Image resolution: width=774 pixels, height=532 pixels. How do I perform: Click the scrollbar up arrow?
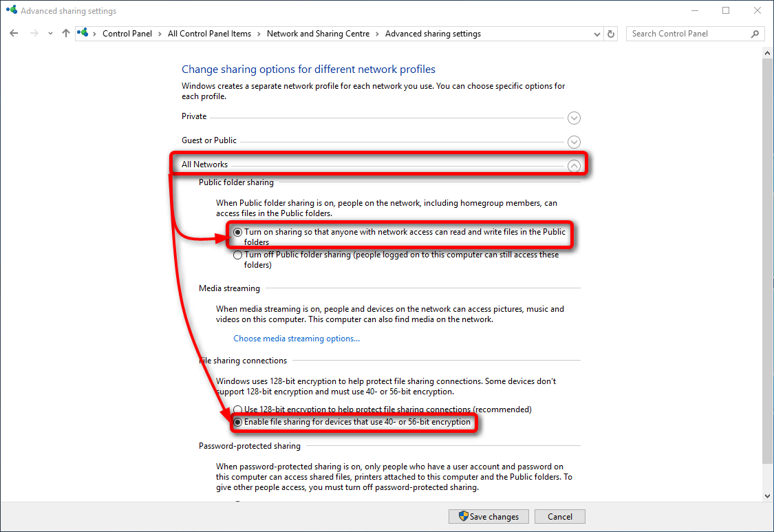(767, 53)
